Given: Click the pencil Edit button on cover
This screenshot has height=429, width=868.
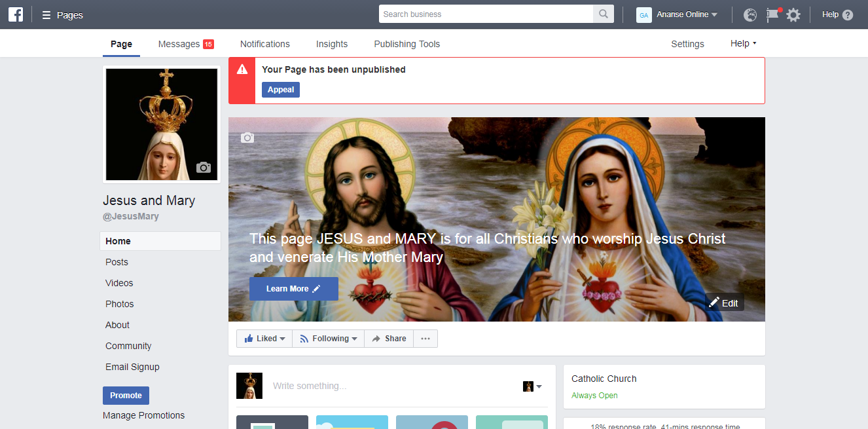Looking at the screenshot, I should click(724, 303).
